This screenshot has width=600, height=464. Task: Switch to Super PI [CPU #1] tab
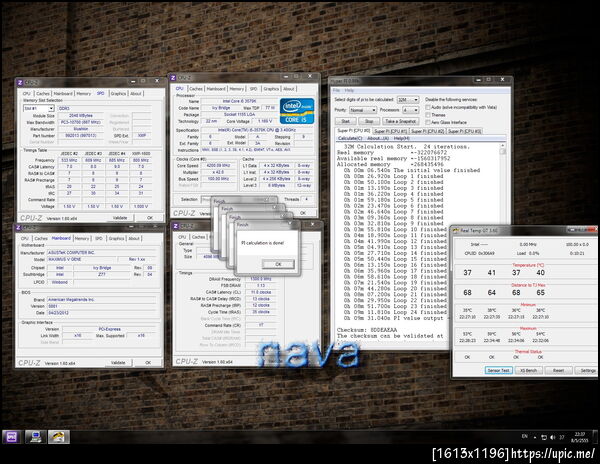point(390,131)
